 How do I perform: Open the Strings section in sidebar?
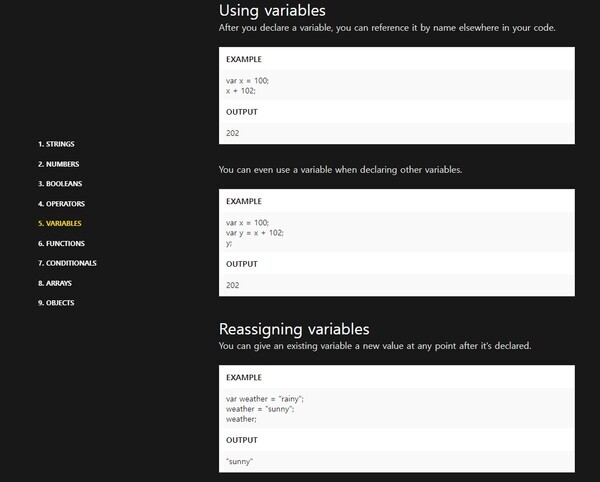click(x=56, y=144)
